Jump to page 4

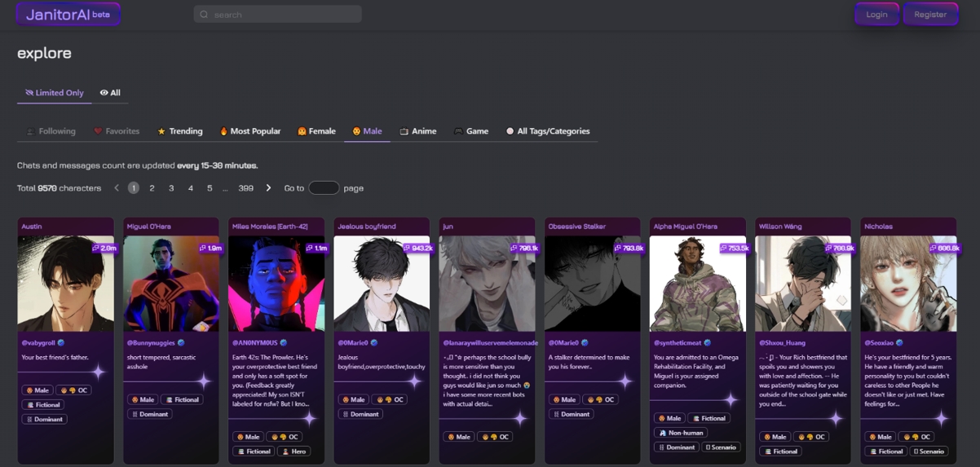pos(191,188)
